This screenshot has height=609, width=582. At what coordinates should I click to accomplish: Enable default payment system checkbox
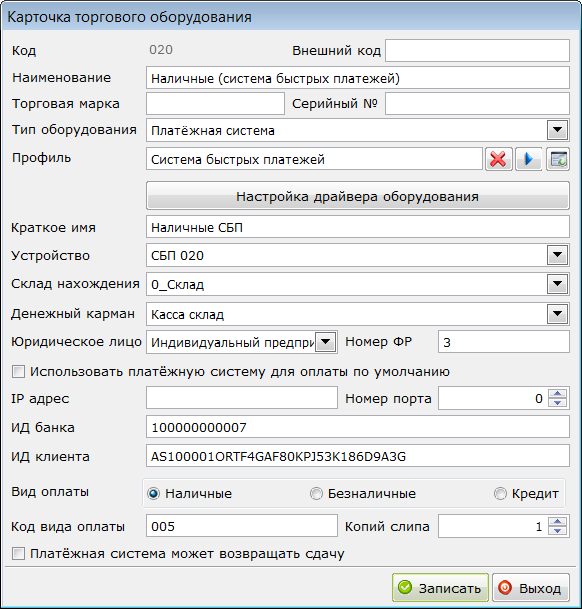point(18,372)
